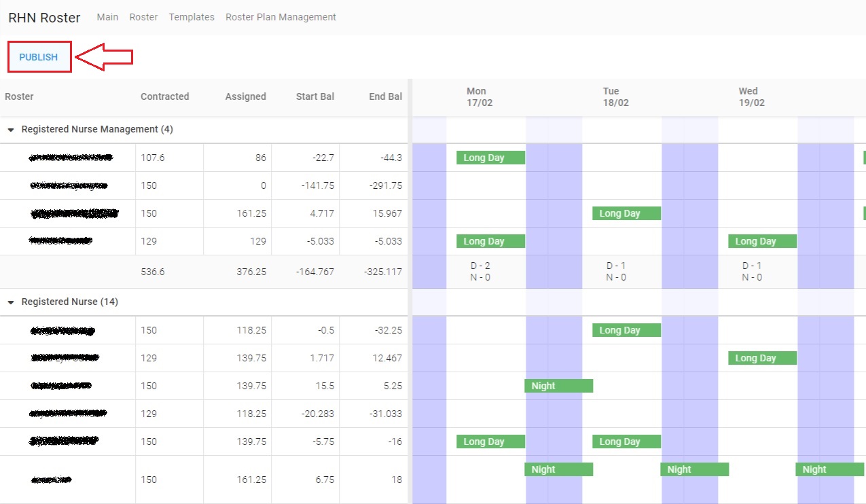Image resolution: width=866 pixels, height=504 pixels.
Task: Click the Start Bal column header
Action: 315,96
